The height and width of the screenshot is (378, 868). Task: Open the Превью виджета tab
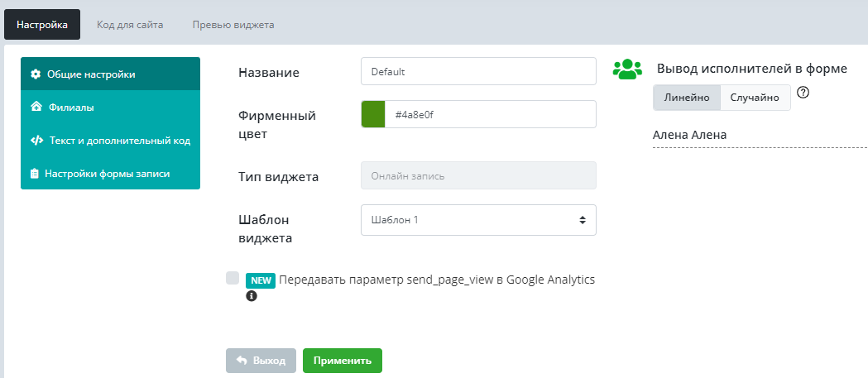pyautogui.click(x=233, y=25)
